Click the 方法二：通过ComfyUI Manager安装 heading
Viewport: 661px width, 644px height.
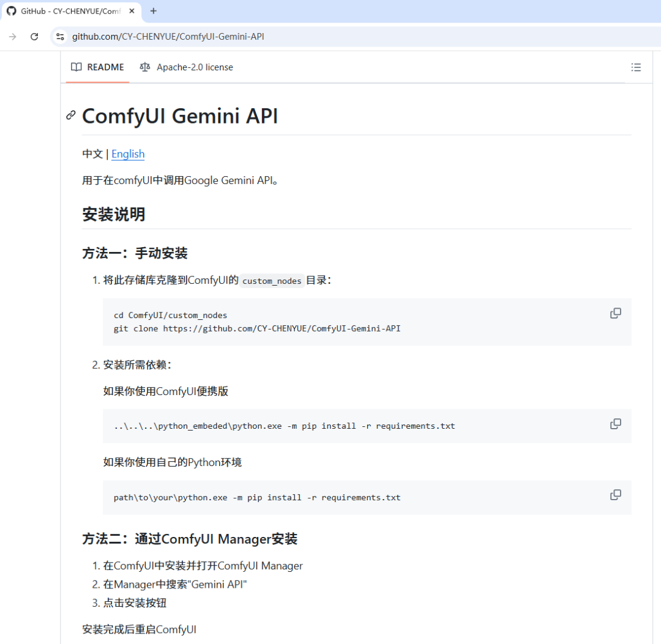[190, 539]
